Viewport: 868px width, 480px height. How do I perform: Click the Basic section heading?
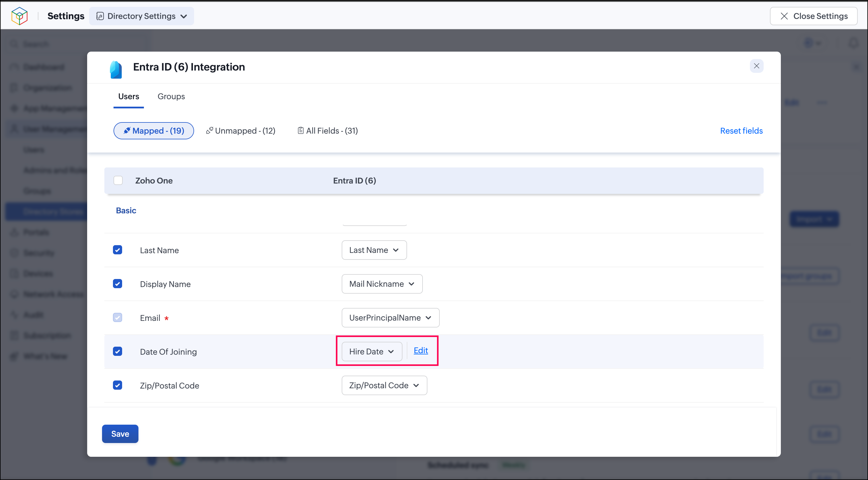pyautogui.click(x=126, y=211)
